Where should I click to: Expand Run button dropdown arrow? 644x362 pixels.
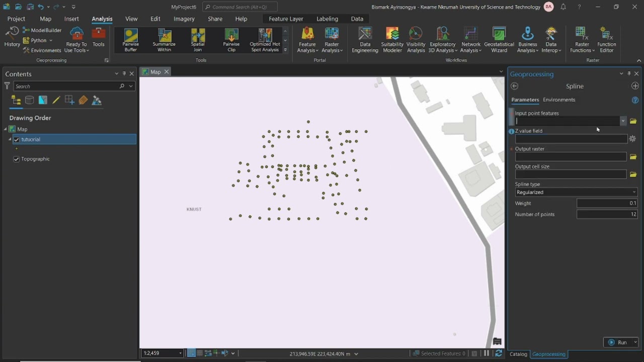pyautogui.click(x=635, y=342)
